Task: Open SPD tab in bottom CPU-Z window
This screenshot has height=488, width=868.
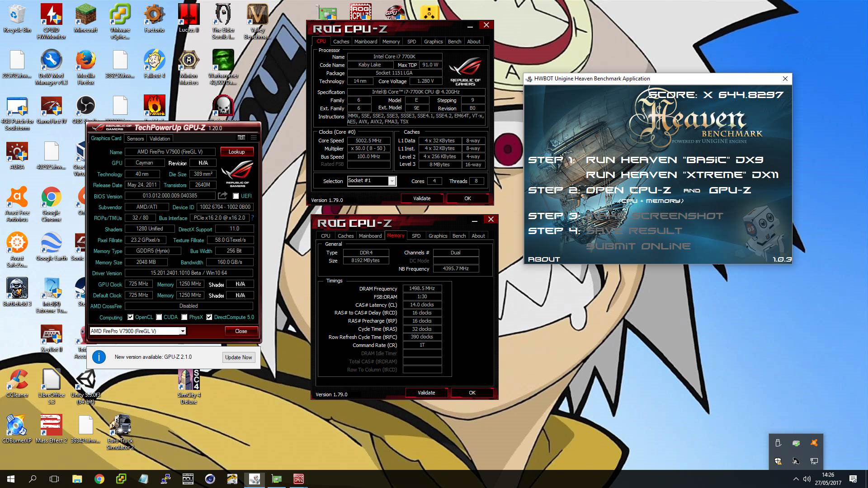Action: 416,236
